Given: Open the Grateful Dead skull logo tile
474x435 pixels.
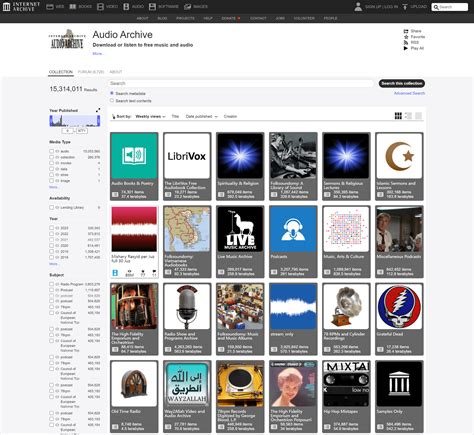Looking at the screenshot, I should click(399, 319).
